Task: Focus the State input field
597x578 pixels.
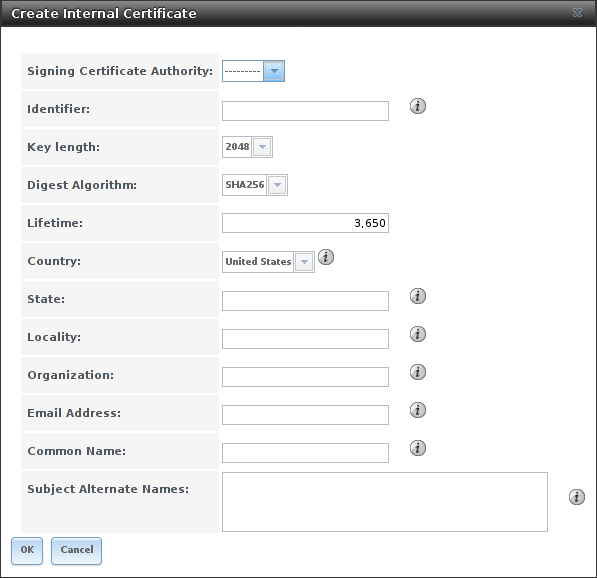Action: point(305,301)
